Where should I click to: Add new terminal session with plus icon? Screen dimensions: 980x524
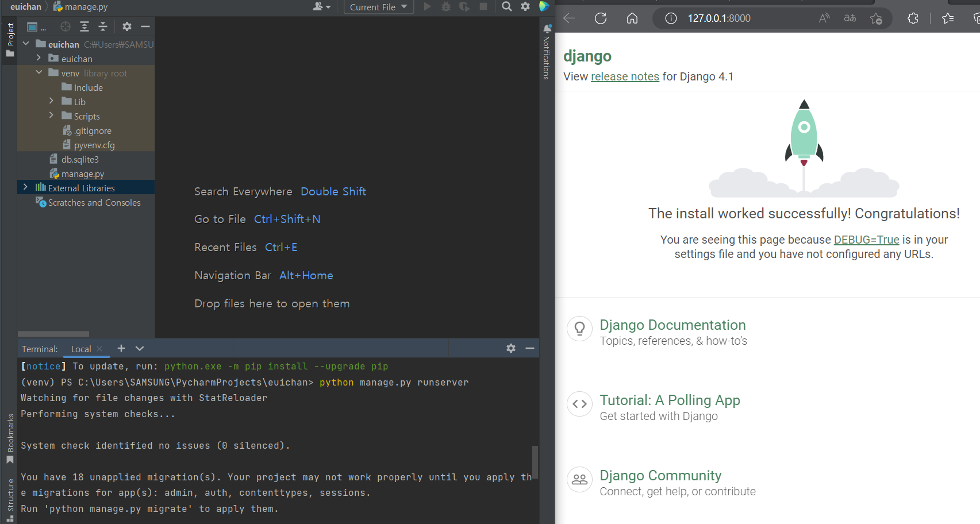(121, 348)
